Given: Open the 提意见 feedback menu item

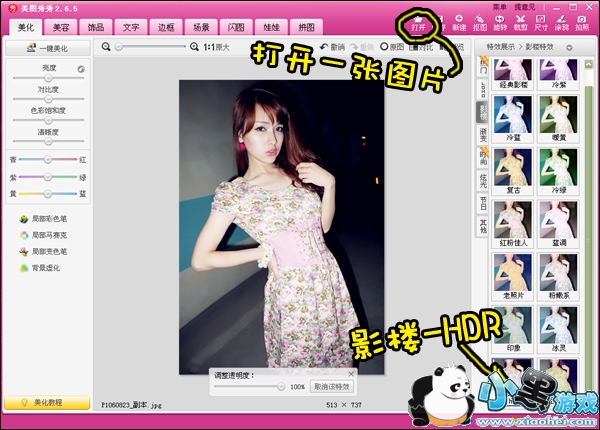Looking at the screenshot, I should [x=525, y=7].
